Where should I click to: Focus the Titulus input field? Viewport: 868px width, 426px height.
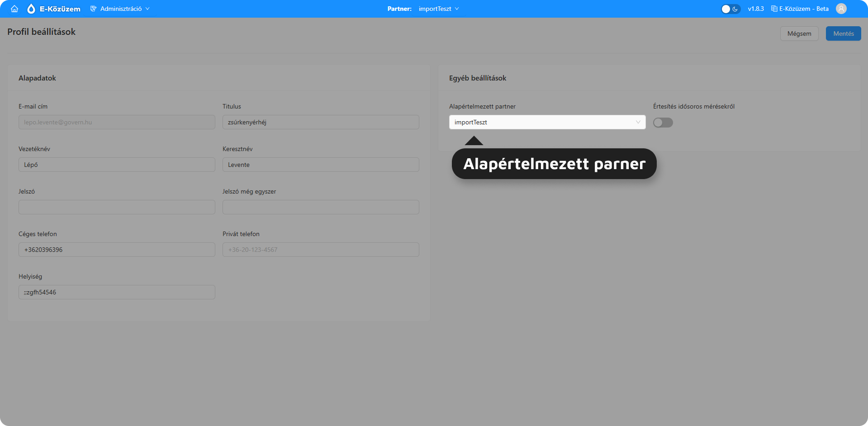[320, 122]
